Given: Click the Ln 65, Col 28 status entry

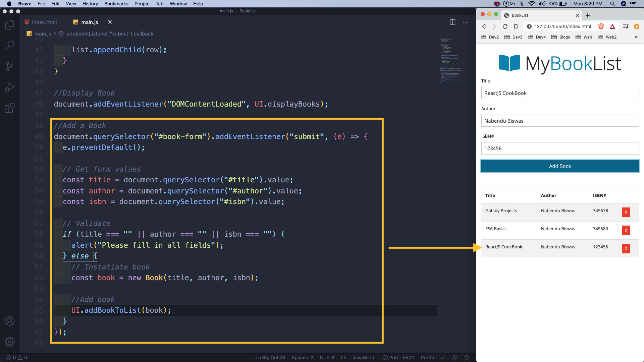Looking at the screenshot, I should click(x=270, y=358).
